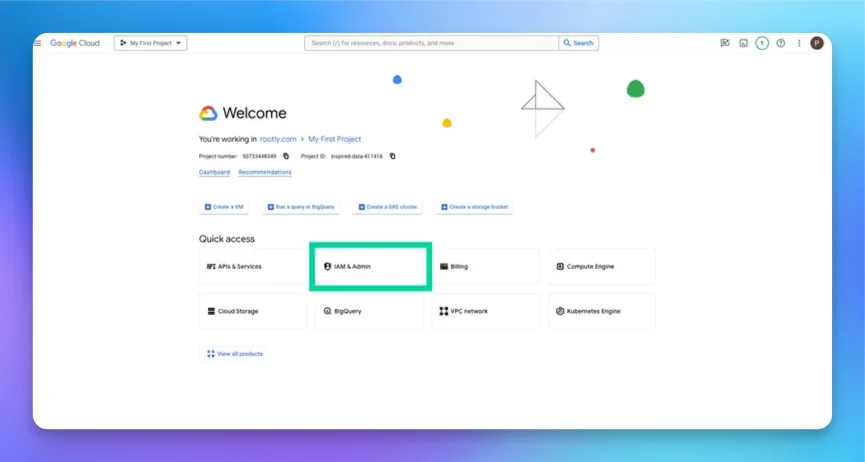865x462 pixels.
Task: Select the project number 50733448349 text
Action: [259, 156]
